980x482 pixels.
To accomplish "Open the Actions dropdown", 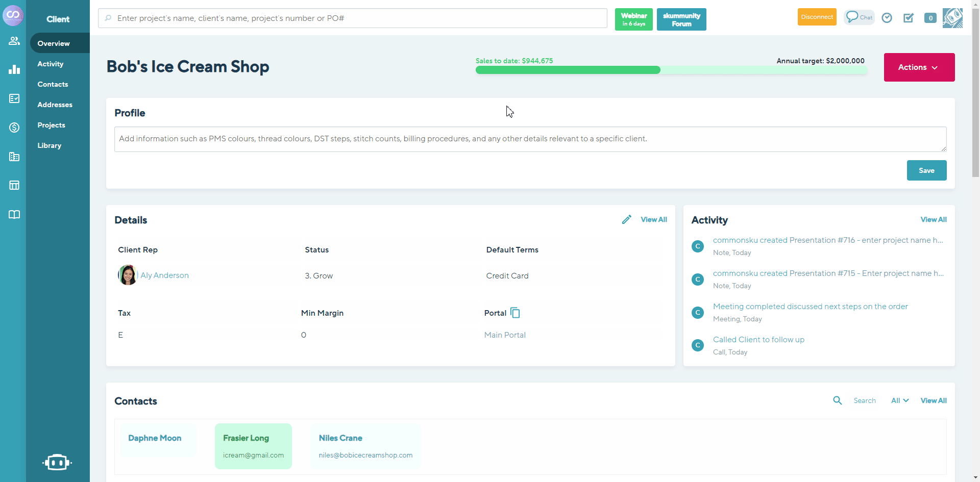I will tap(918, 67).
